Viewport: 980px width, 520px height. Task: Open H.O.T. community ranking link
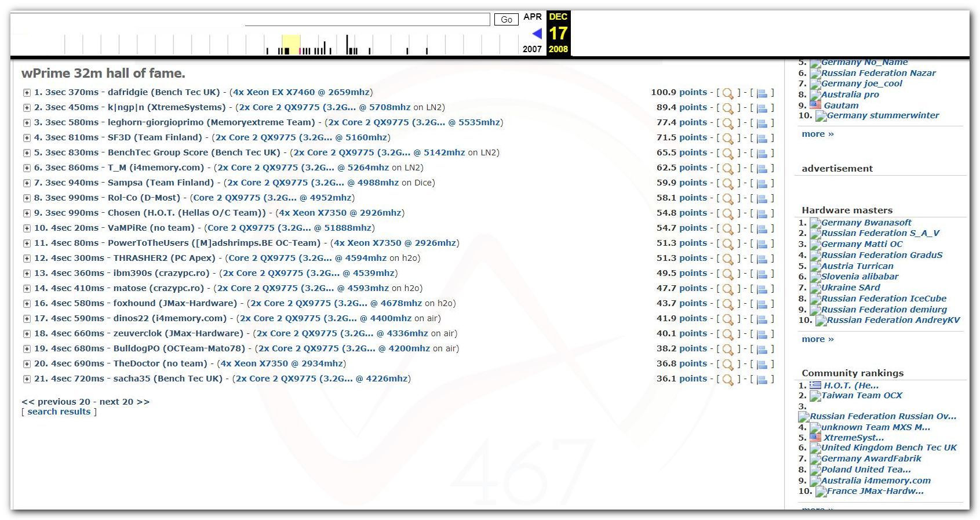coord(851,386)
